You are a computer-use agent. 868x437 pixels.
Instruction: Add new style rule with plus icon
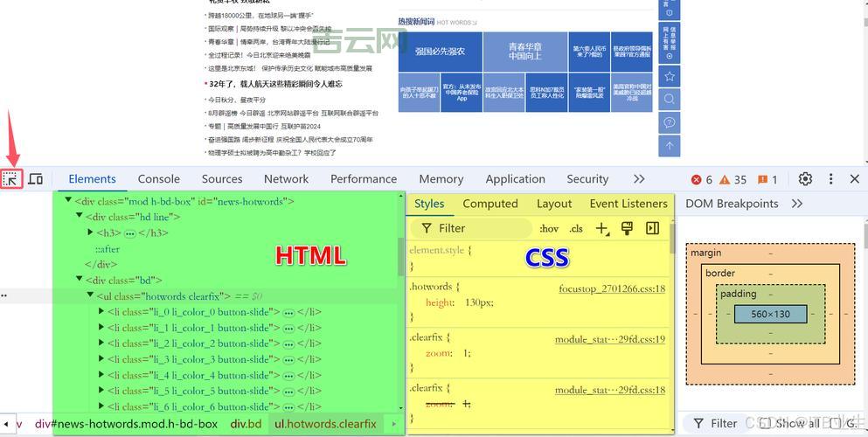pyautogui.click(x=602, y=228)
